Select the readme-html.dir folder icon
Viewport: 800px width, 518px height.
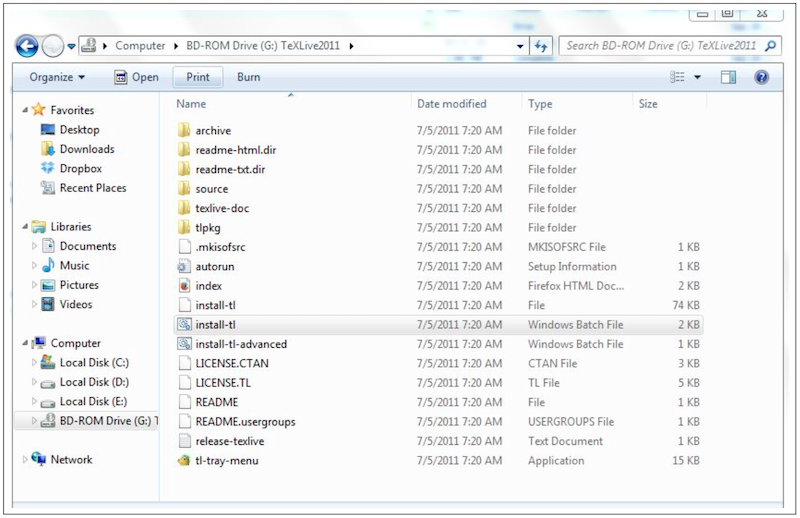tap(184, 150)
